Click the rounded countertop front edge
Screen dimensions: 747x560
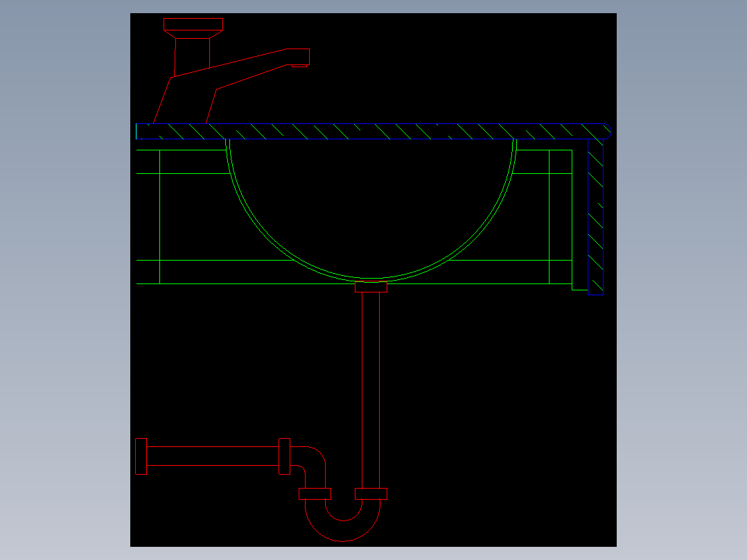pyautogui.click(x=608, y=132)
